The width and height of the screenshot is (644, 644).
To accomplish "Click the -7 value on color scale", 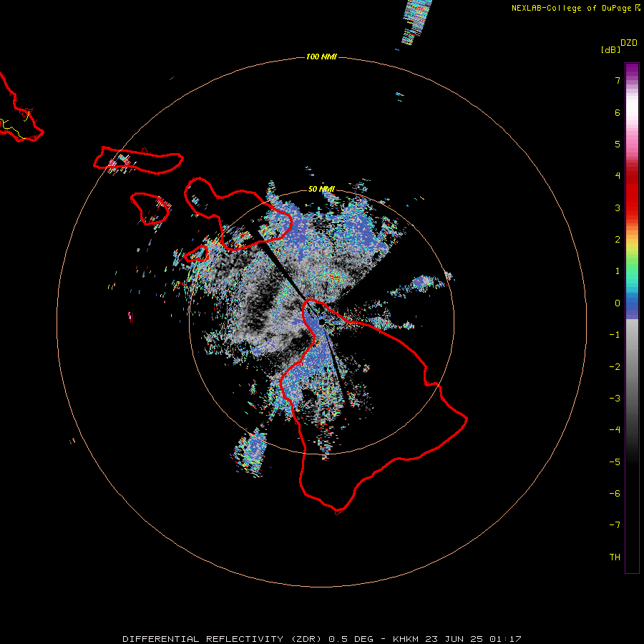I will [x=615, y=525].
